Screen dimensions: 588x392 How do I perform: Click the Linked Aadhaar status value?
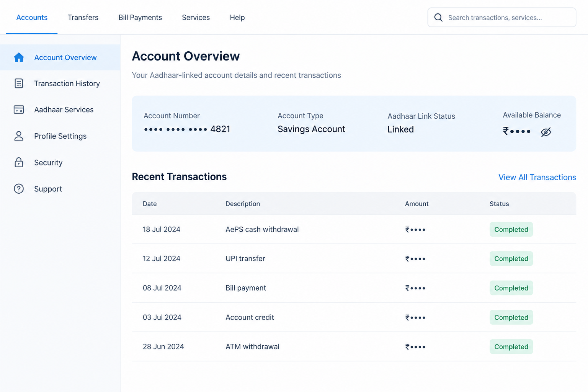click(400, 129)
